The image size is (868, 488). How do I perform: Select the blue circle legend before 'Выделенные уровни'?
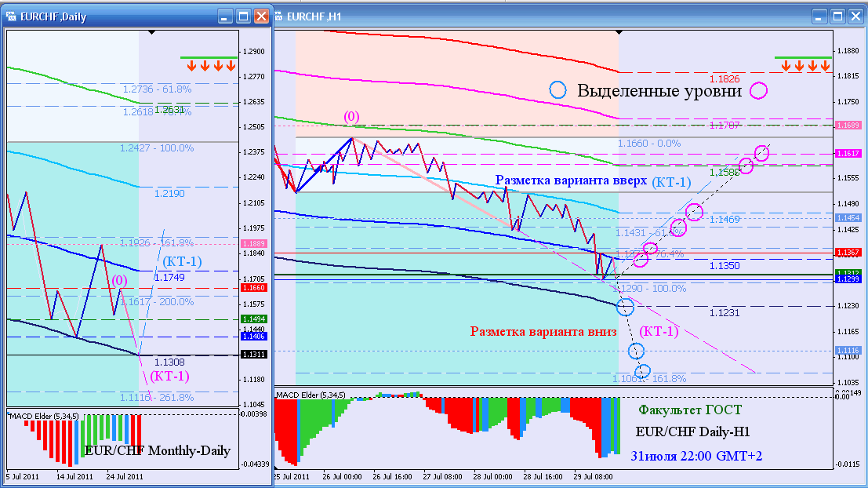557,90
